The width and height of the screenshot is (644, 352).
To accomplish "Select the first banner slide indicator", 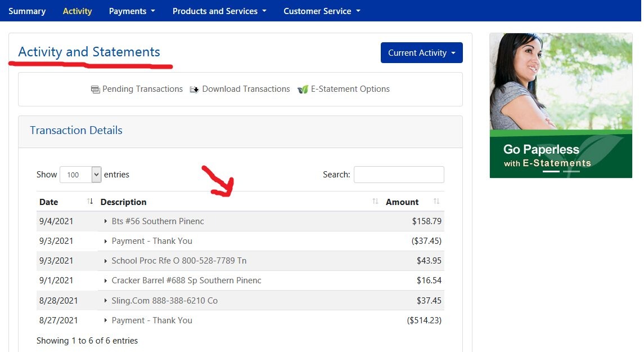I will pyautogui.click(x=551, y=171).
